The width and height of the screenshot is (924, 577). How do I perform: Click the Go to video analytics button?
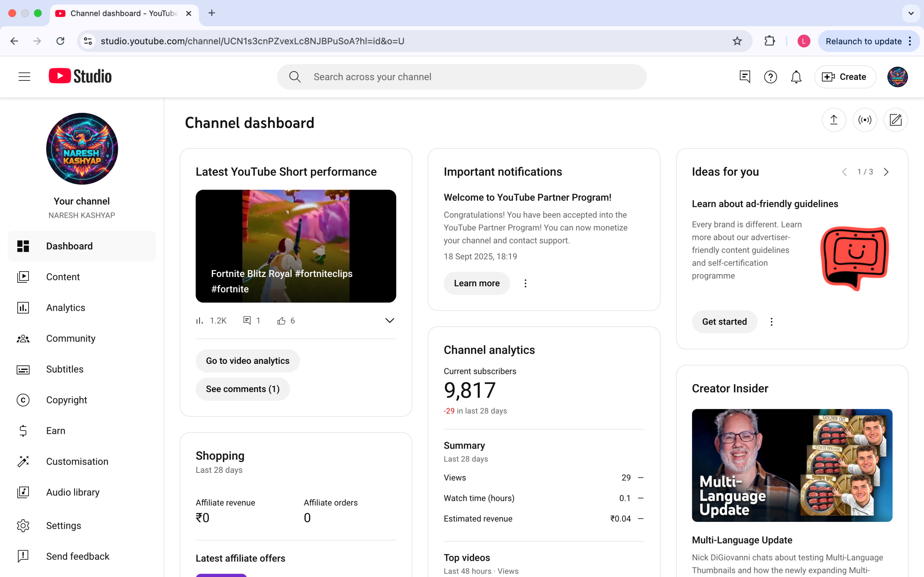247,361
